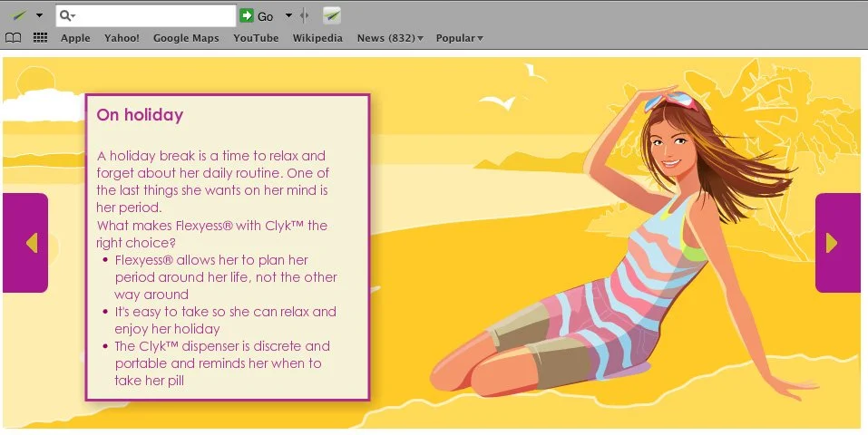Viewport: 868px width, 435px height.
Task: Open the Wikipedia bookmark
Action: point(317,38)
